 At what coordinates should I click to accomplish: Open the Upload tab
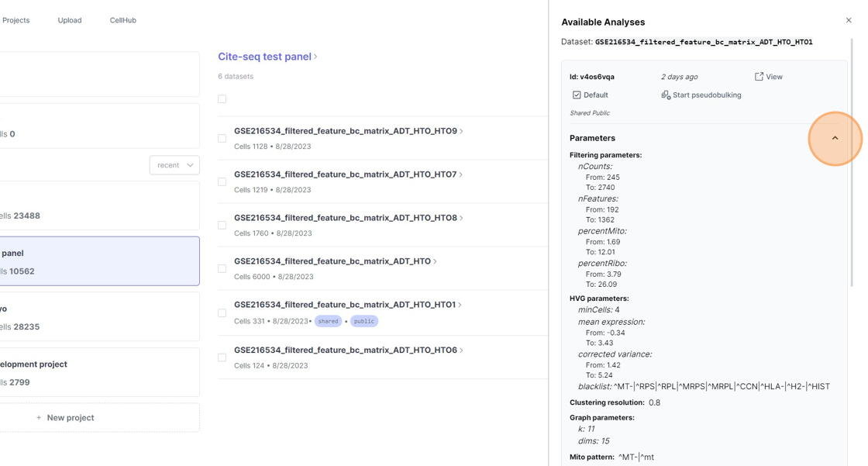(70, 20)
